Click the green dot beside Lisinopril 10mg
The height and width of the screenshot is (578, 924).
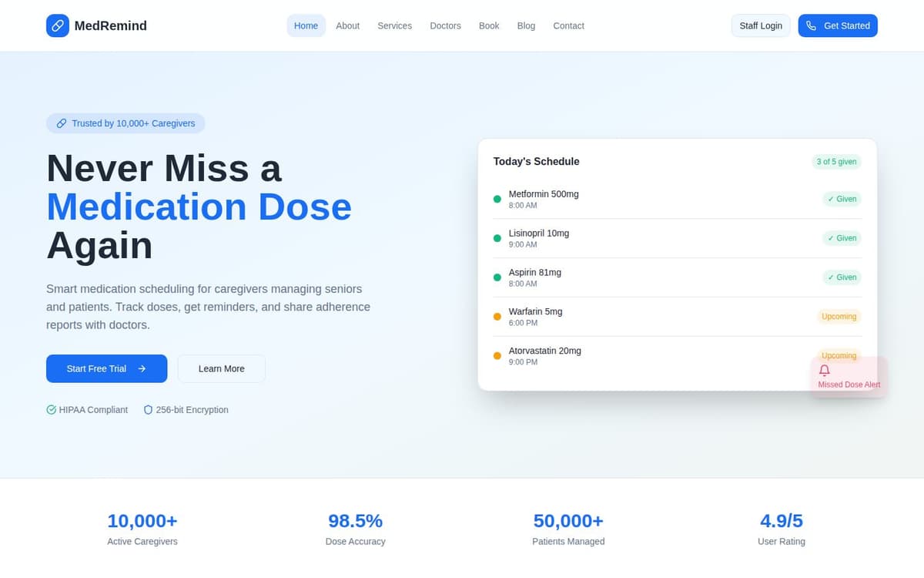coord(497,238)
